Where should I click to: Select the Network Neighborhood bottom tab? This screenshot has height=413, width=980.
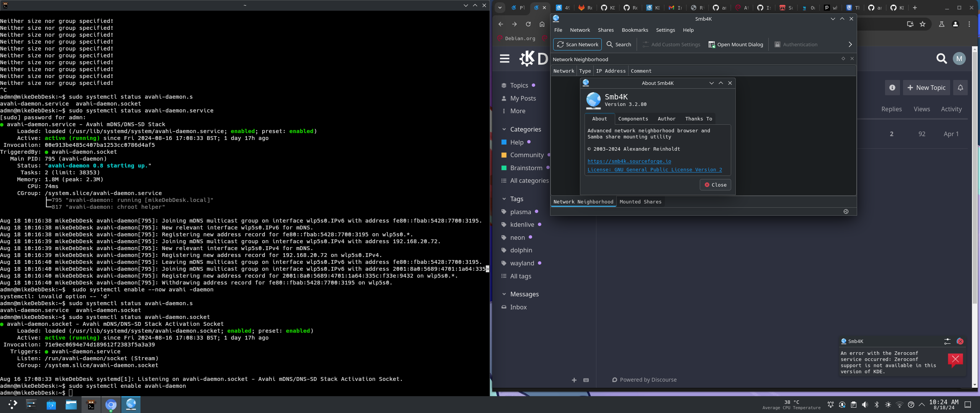(x=583, y=202)
